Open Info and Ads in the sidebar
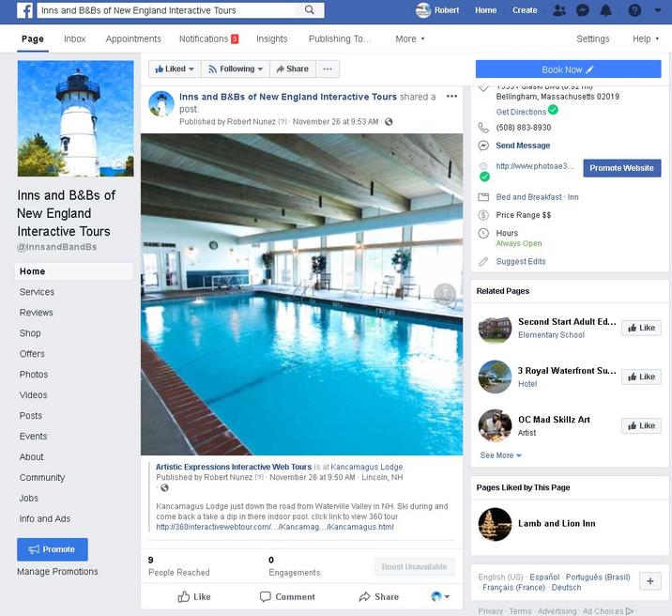 tap(44, 518)
